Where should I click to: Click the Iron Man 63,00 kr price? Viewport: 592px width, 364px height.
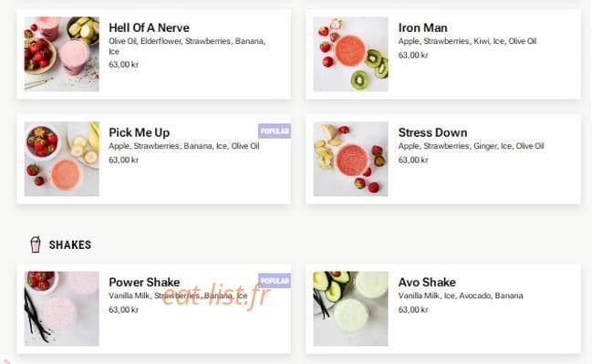413,55
